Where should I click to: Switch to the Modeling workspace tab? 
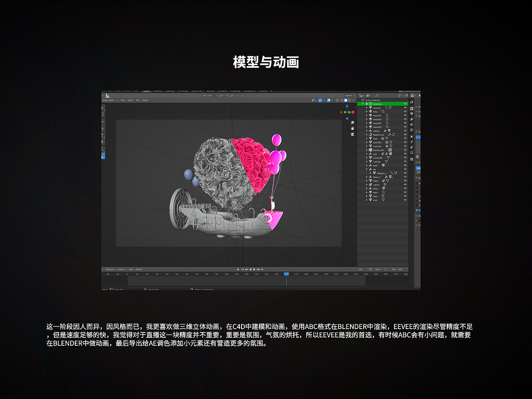click(x=158, y=91)
